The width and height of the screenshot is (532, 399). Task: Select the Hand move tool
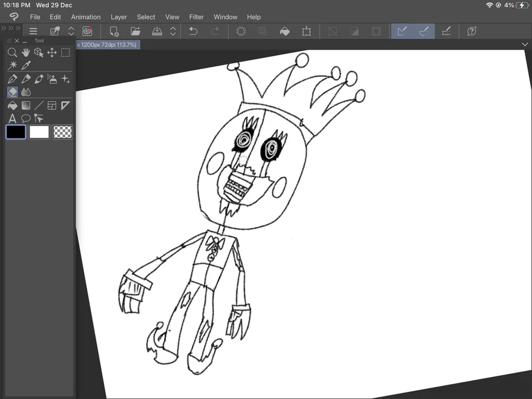[25, 52]
